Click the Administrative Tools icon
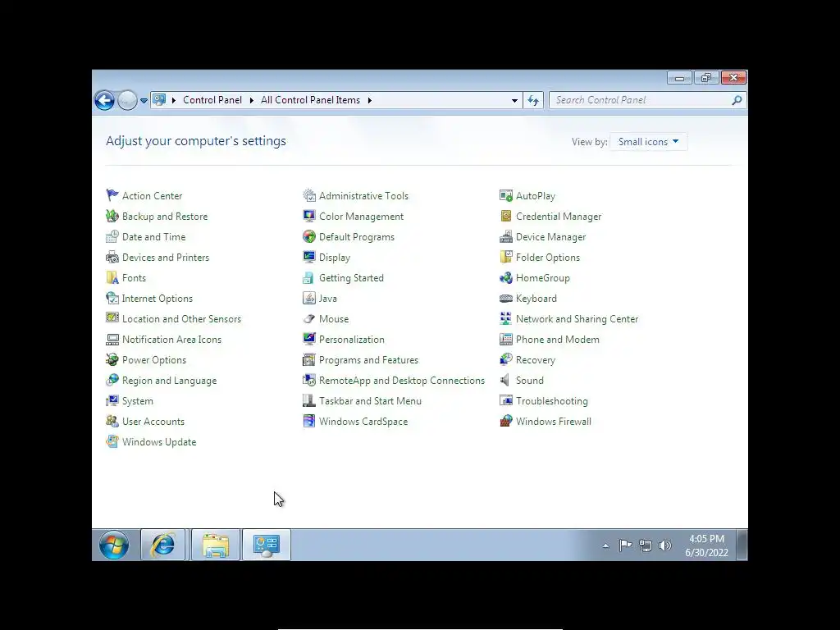 point(309,195)
